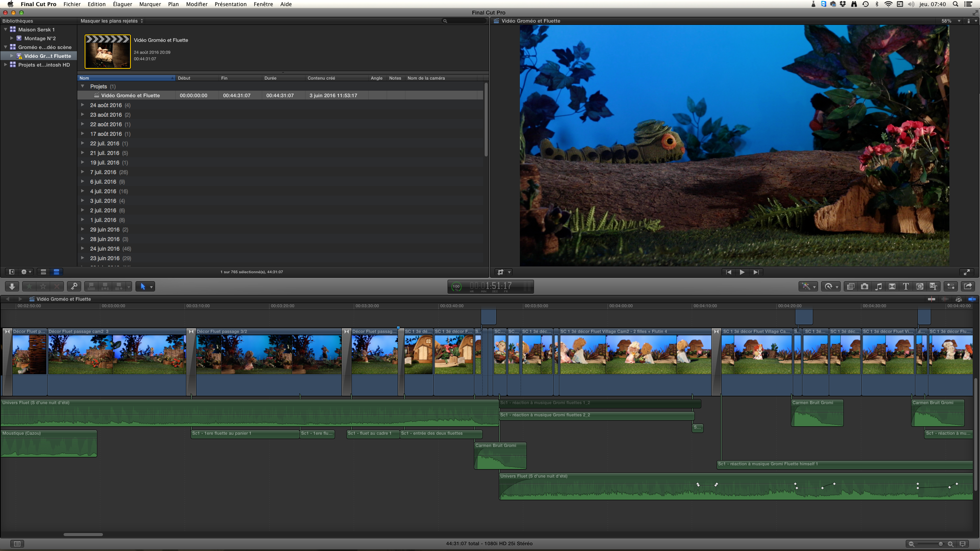Click the viewer full screen icon
980x551 pixels.
[967, 272]
